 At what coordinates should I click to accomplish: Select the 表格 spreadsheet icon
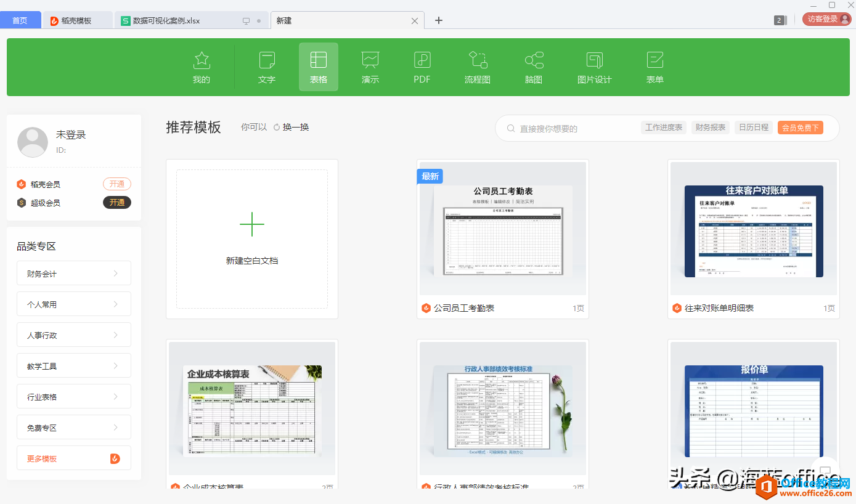point(319,60)
